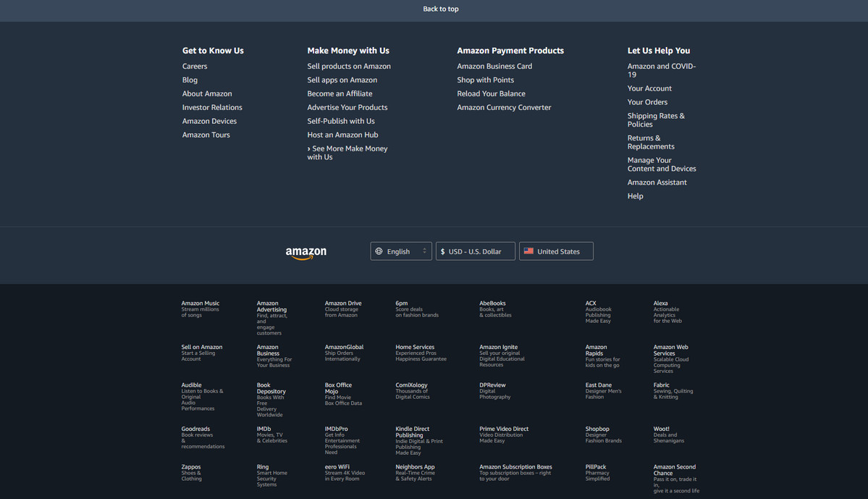Open ACX Audiobook Publishing link
The image size is (868, 499).
(x=599, y=312)
